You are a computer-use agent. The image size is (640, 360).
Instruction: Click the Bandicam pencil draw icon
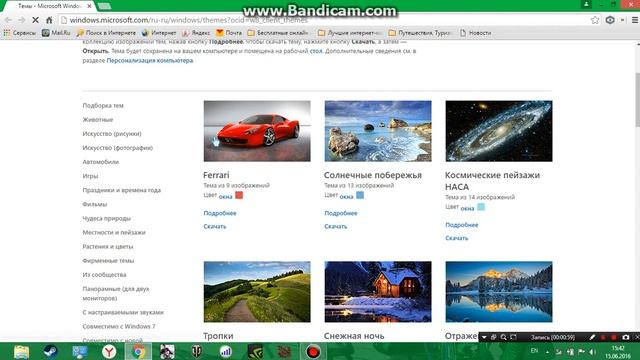[x=593, y=337]
